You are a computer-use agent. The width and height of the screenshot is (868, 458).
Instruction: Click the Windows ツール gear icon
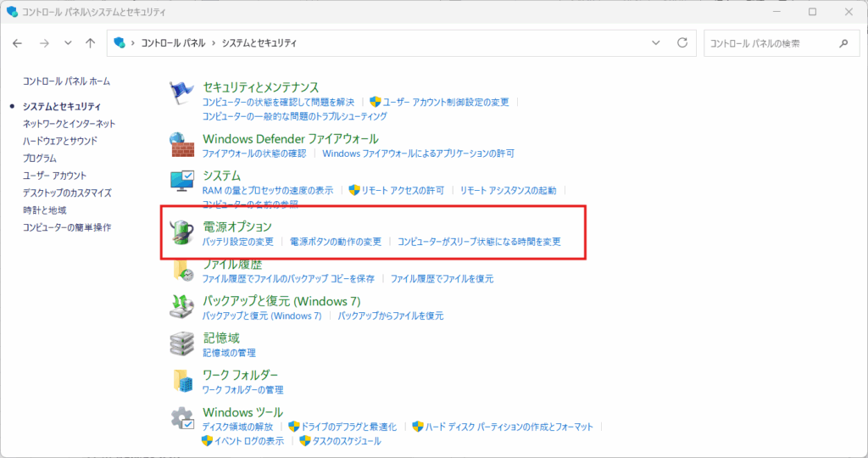pyautogui.click(x=181, y=418)
